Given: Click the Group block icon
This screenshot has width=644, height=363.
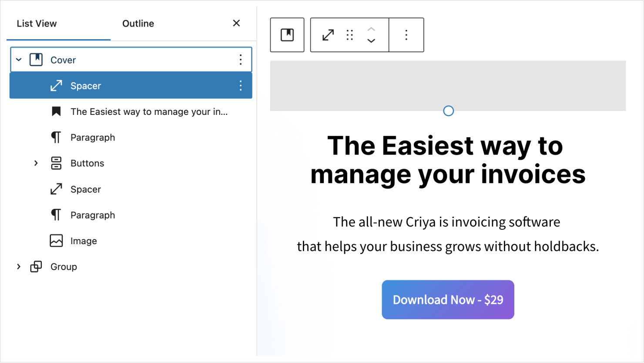Looking at the screenshot, I should tap(36, 266).
